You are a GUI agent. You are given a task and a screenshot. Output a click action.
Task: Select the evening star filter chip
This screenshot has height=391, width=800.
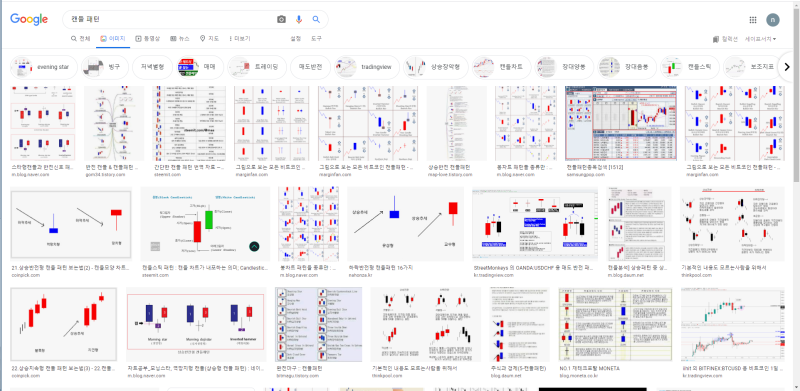(x=44, y=67)
